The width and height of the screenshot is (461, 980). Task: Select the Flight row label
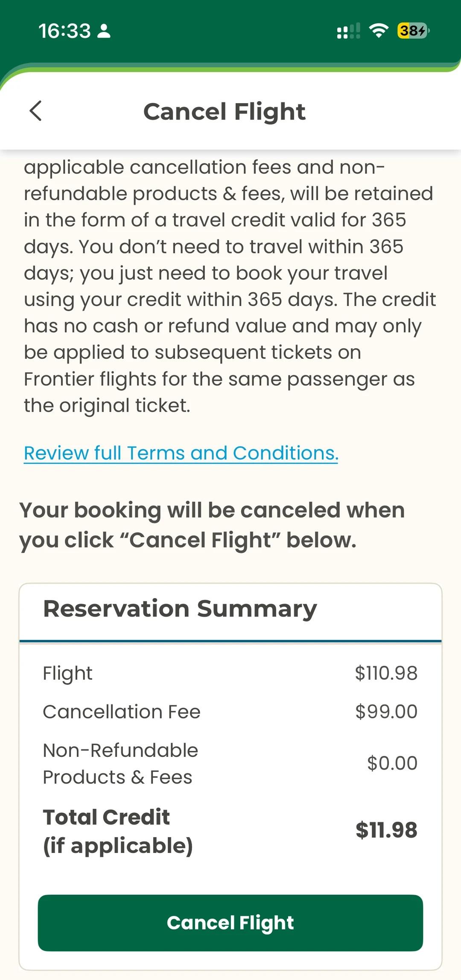pos(67,673)
